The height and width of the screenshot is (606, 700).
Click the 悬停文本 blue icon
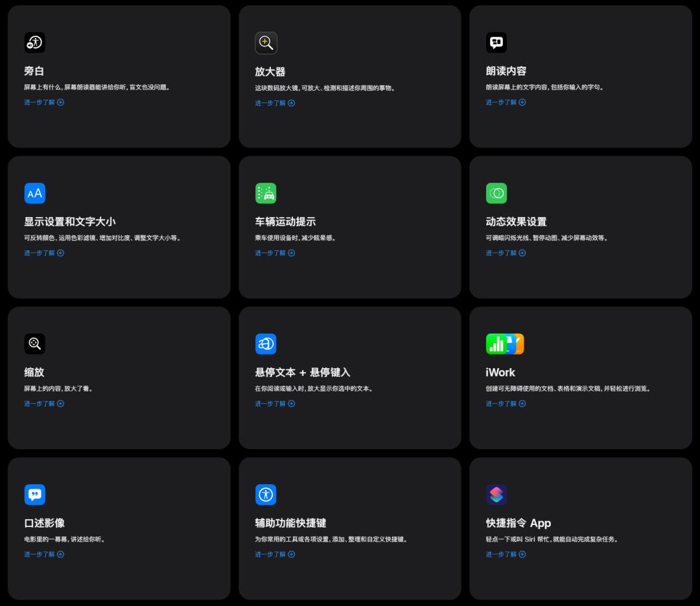tap(266, 344)
